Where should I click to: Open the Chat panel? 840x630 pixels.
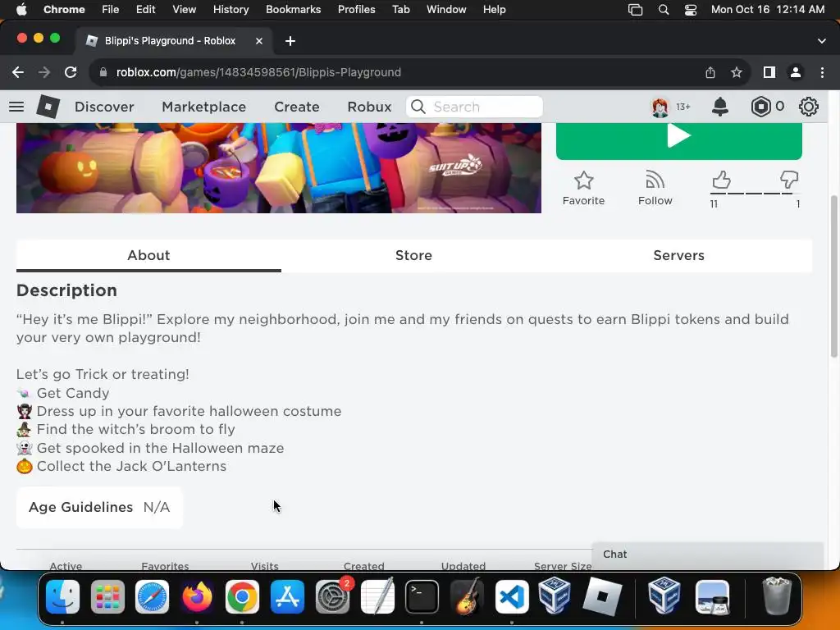click(708, 555)
